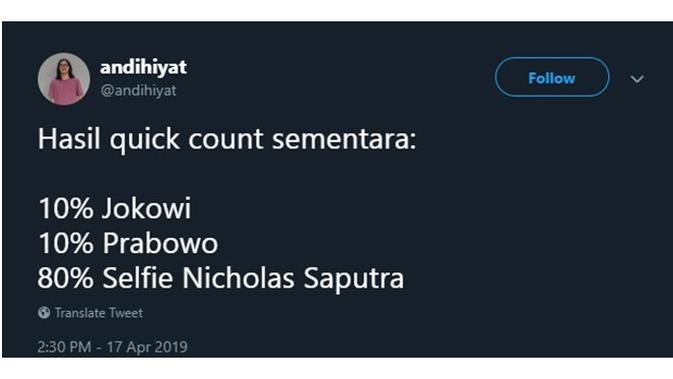Click the words 'quick count'

[x=187, y=141]
